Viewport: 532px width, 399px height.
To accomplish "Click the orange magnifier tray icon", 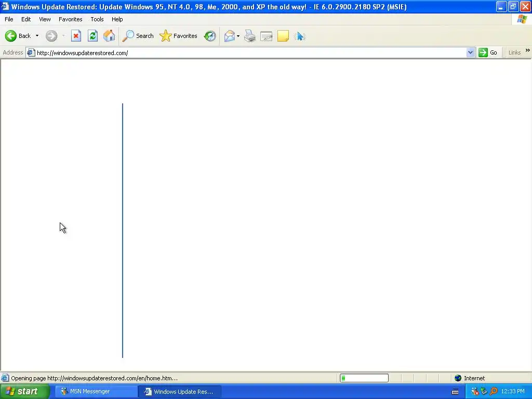I will tap(494, 392).
